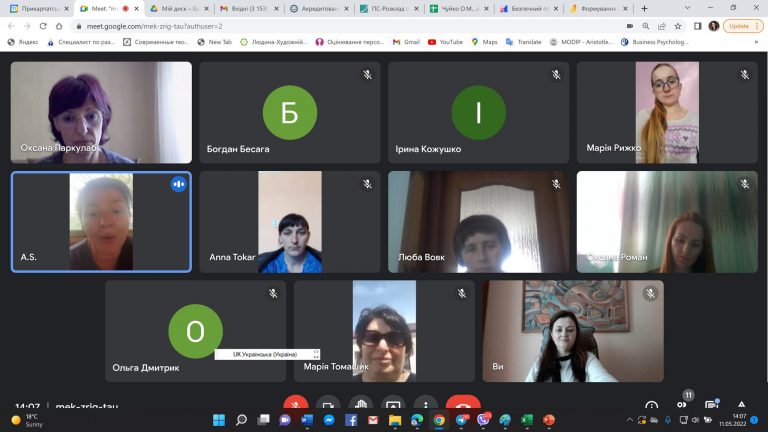Viewport: 768px width, 432px height.
Task: Click the red leave call button
Action: pos(462,405)
